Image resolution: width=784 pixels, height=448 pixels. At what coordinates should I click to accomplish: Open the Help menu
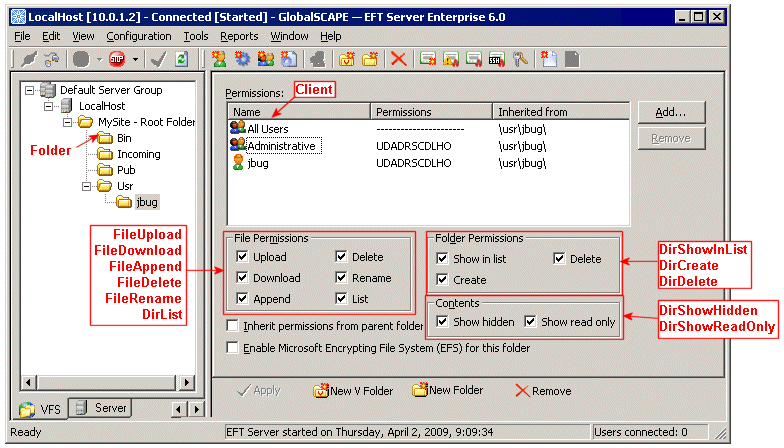pos(330,36)
